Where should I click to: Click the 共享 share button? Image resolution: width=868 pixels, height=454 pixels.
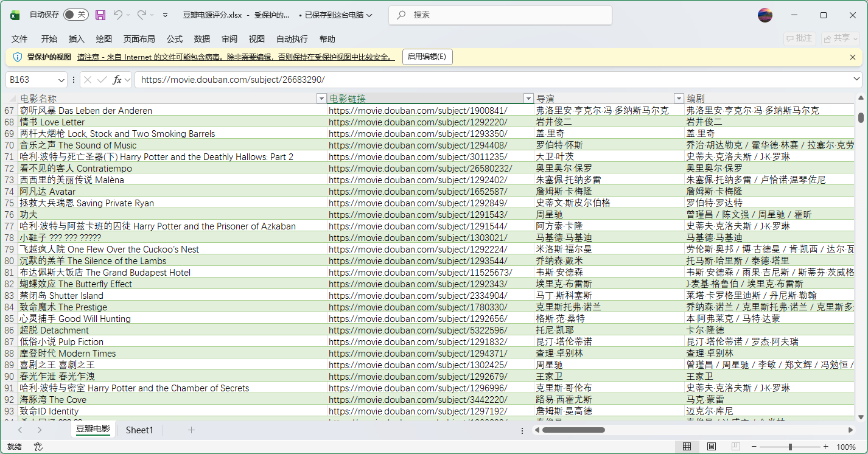coord(840,38)
